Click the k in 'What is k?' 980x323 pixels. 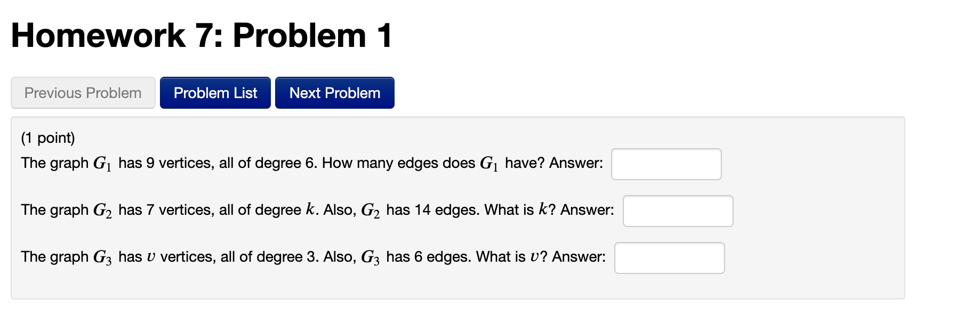click(543, 209)
